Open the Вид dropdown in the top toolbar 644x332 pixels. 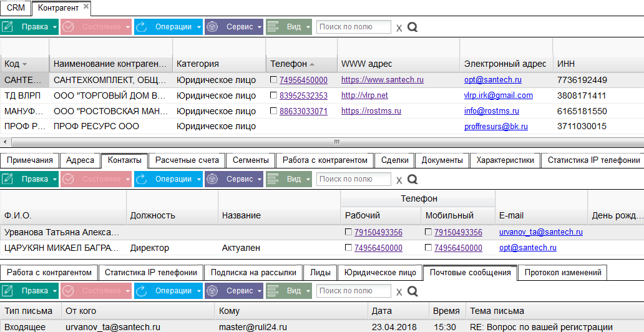(x=308, y=27)
